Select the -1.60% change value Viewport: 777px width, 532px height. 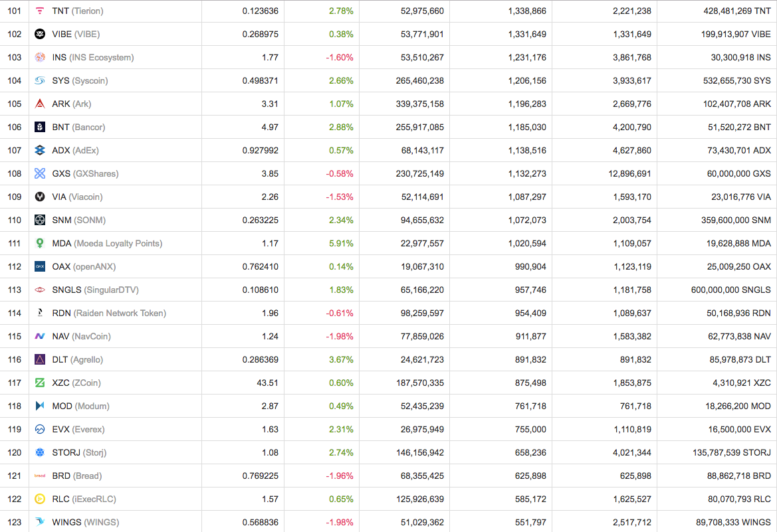coord(340,58)
